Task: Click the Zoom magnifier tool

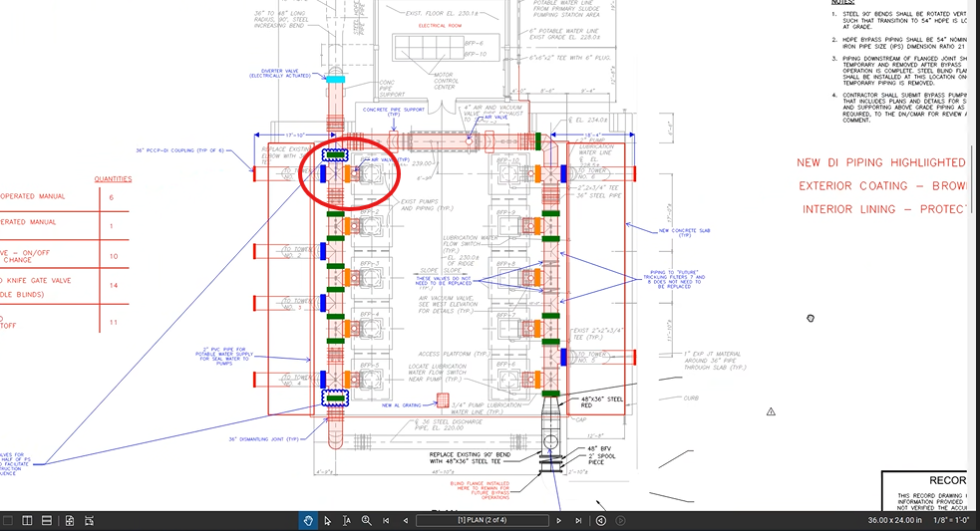Action: coord(366,520)
